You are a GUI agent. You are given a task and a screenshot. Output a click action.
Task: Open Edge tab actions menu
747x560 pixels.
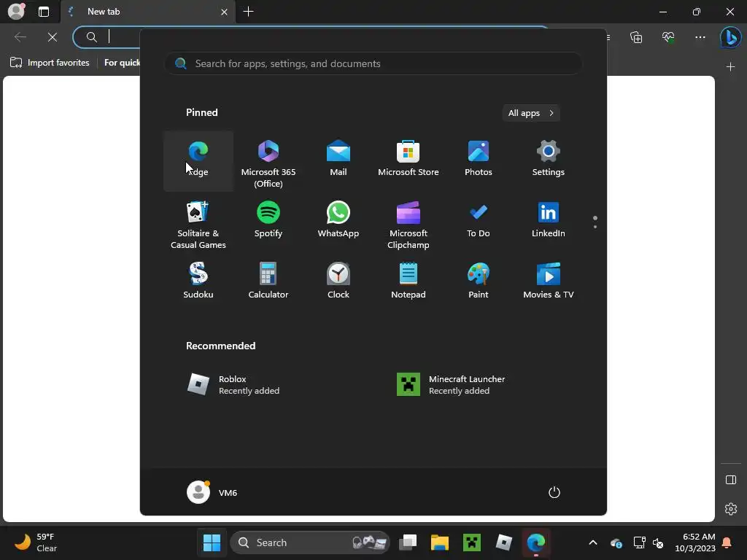pos(44,12)
